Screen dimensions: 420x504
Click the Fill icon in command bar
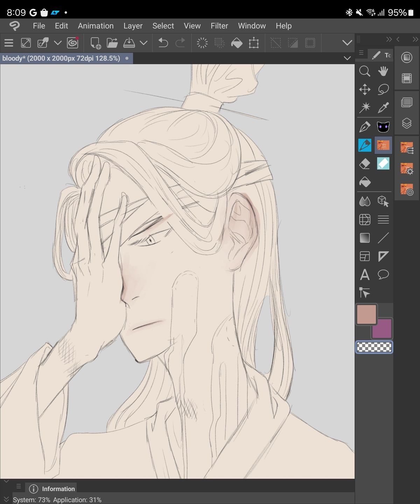coord(237,43)
